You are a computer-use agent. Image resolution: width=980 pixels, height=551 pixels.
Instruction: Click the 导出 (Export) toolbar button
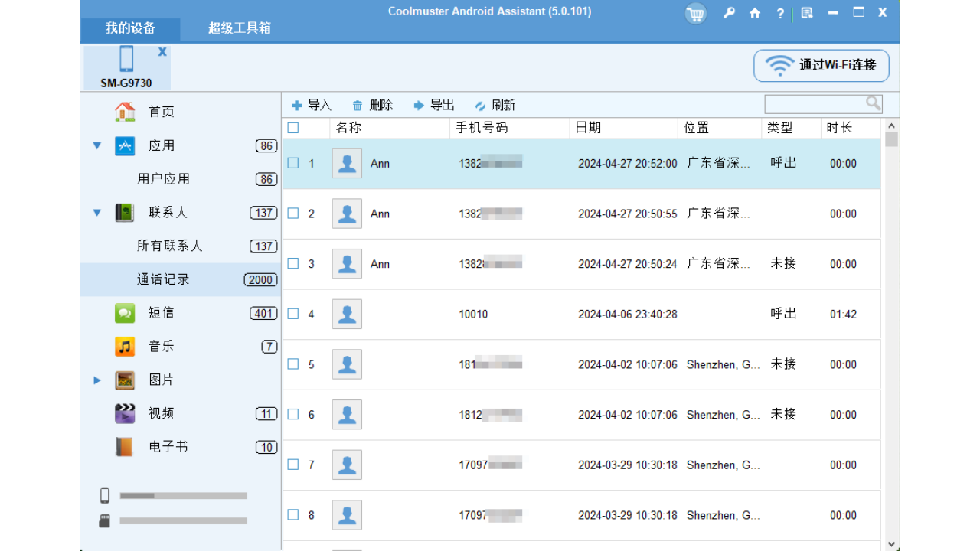pyautogui.click(x=434, y=105)
